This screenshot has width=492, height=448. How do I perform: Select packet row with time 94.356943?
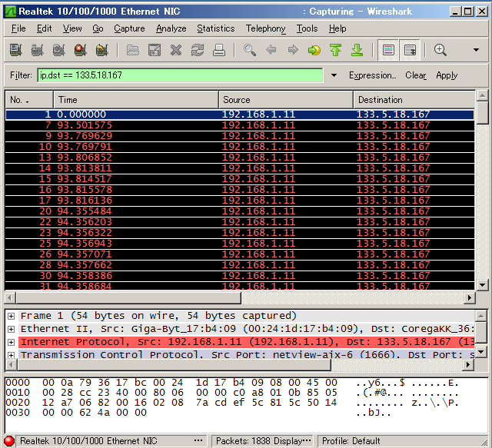click(x=240, y=244)
